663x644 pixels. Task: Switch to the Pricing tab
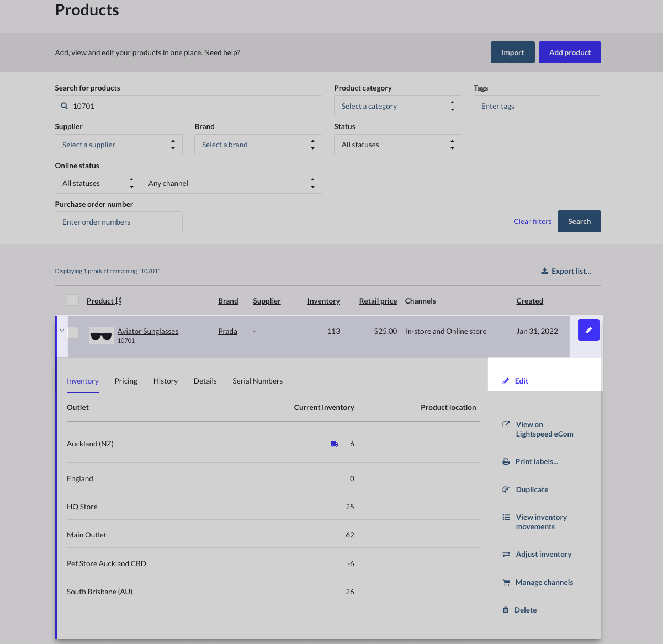click(x=126, y=381)
